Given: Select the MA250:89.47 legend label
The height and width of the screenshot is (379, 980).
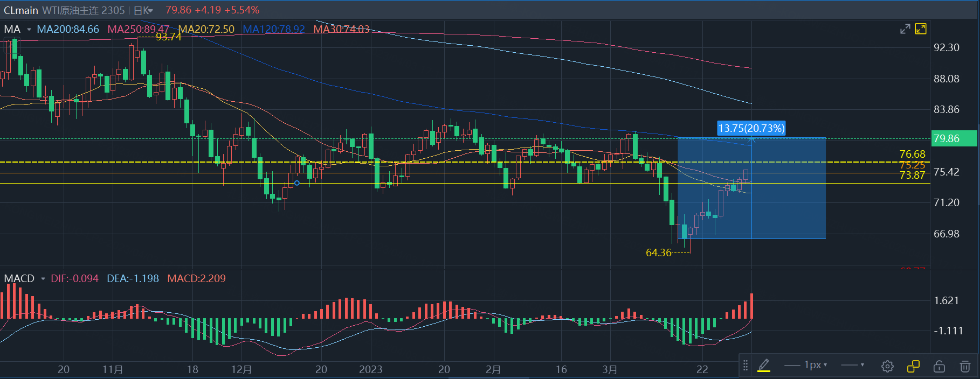Looking at the screenshot, I should [139, 29].
